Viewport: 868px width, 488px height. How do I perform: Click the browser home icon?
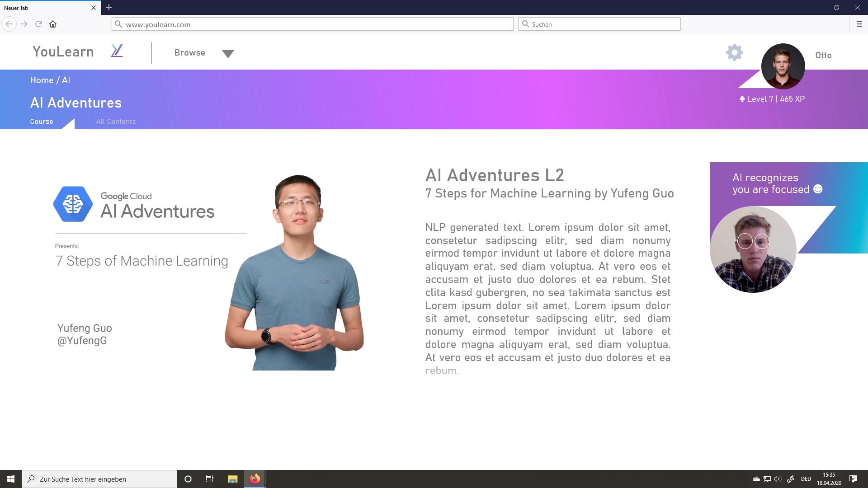pyautogui.click(x=53, y=24)
